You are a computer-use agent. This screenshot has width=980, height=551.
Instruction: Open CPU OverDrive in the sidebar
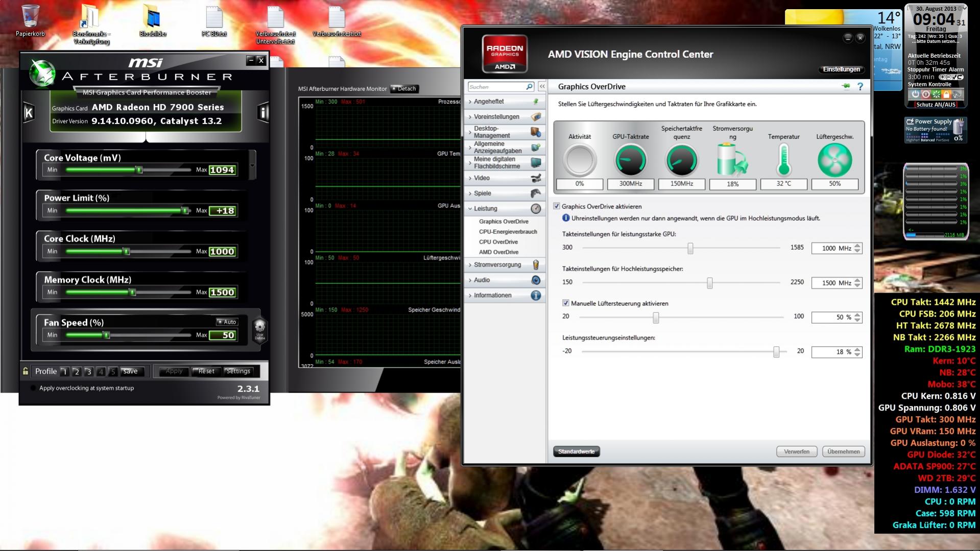tap(498, 242)
